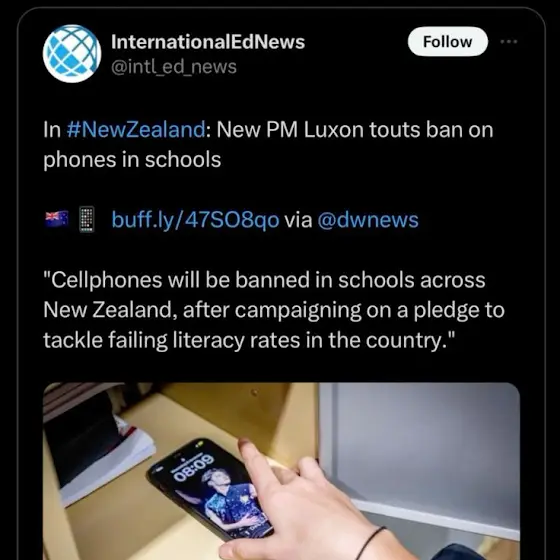Click the New Zealand flag emoji
Image resolution: width=560 pixels, height=560 pixels.
pyautogui.click(x=57, y=219)
